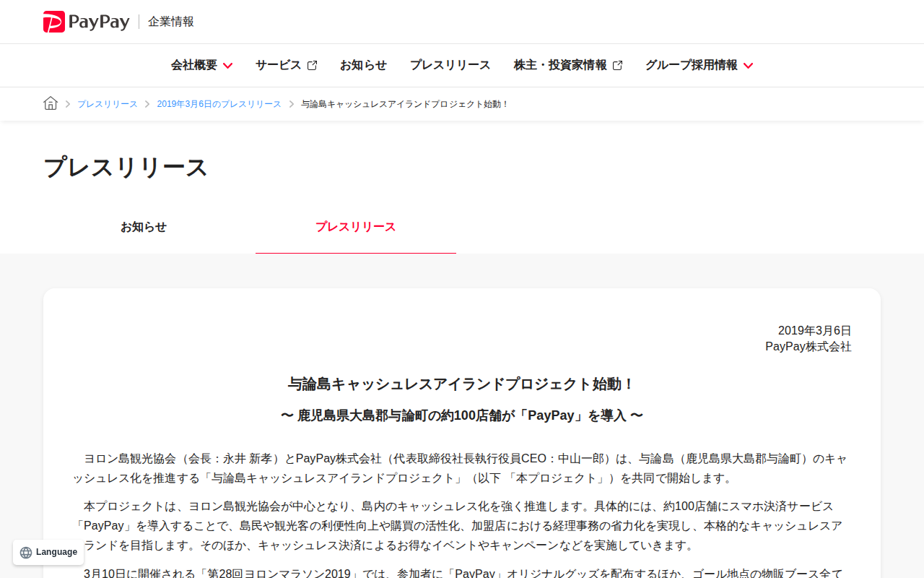Open グループ採用情報 menu

coord(699,65)
